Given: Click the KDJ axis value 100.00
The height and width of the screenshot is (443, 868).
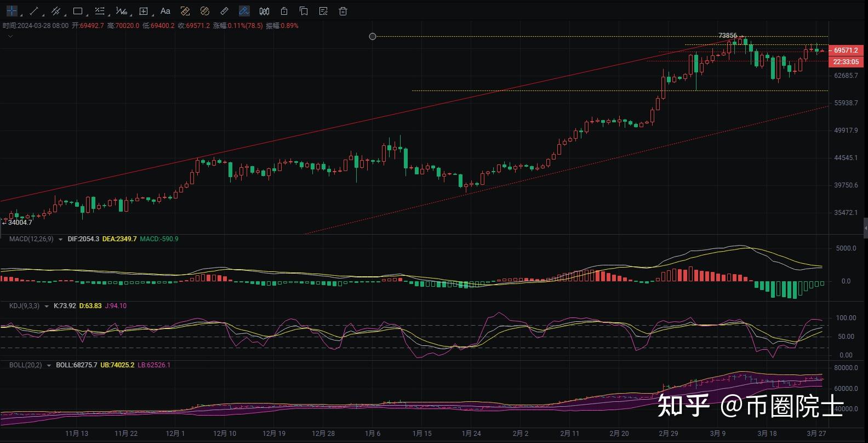Looking at the screenshot, I should (846, 318).
